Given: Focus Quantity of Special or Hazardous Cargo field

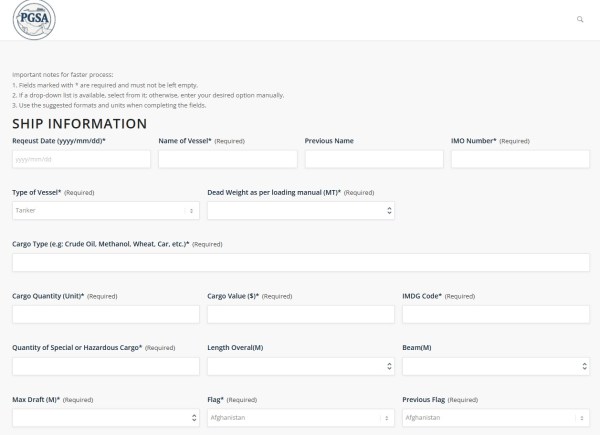Looking at the screenshot, I should tap(106, 366).
